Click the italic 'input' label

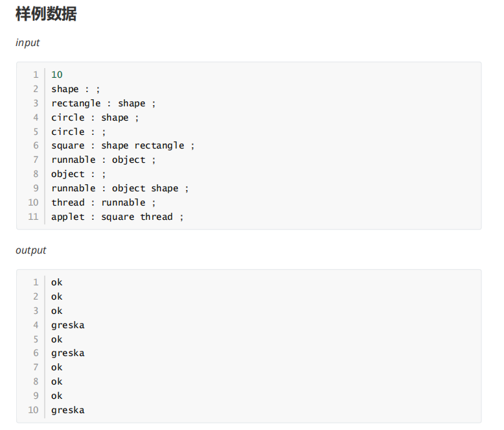[28, 43]
